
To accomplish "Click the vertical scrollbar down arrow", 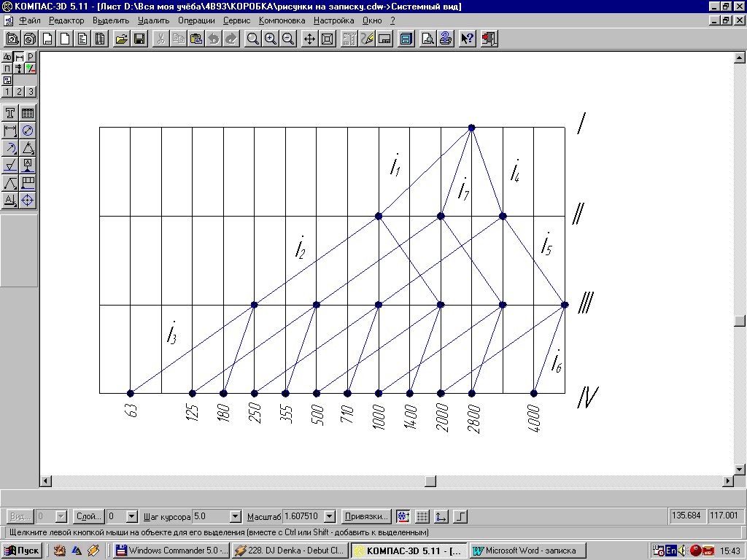I will [x=740, y=470].
